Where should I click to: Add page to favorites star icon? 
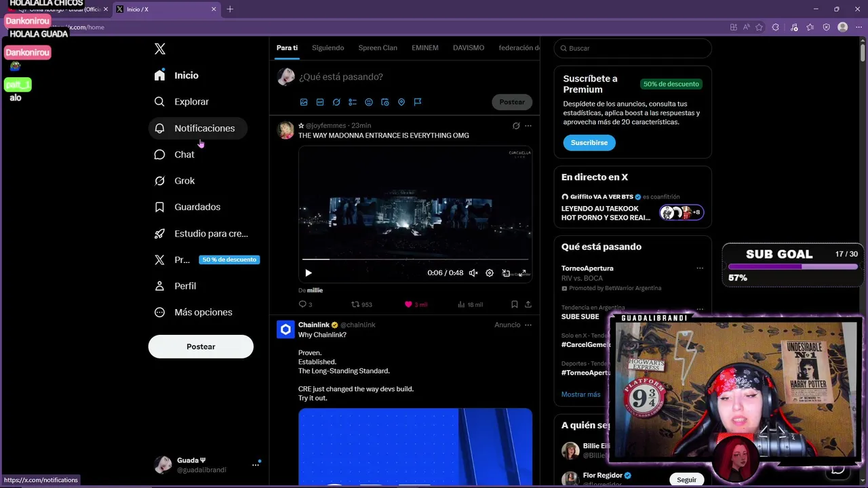tap(759, 27)
